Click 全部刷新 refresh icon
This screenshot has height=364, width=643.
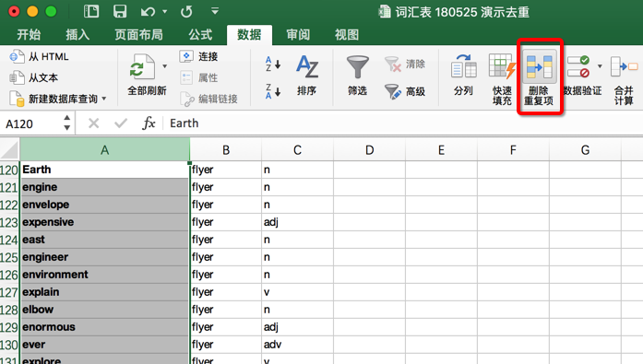[x=142, y=67]
